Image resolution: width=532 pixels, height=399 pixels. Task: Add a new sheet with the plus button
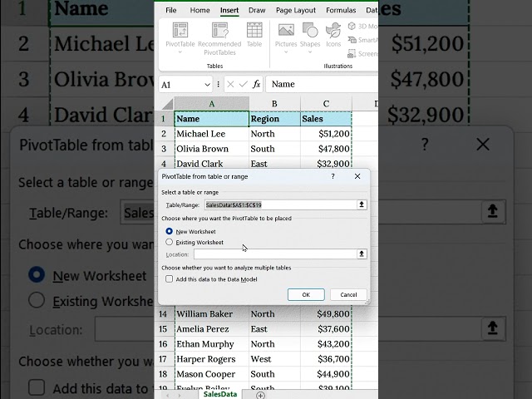260,396
